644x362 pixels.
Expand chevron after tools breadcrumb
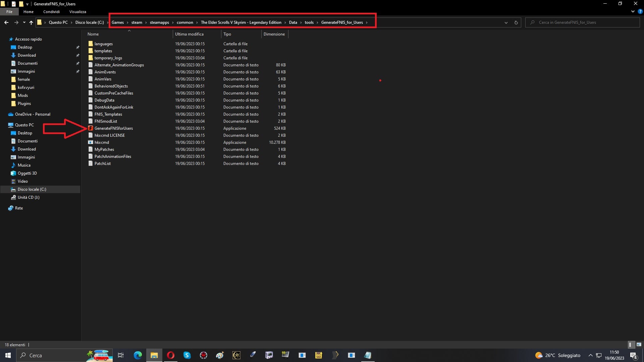(317, 22)
